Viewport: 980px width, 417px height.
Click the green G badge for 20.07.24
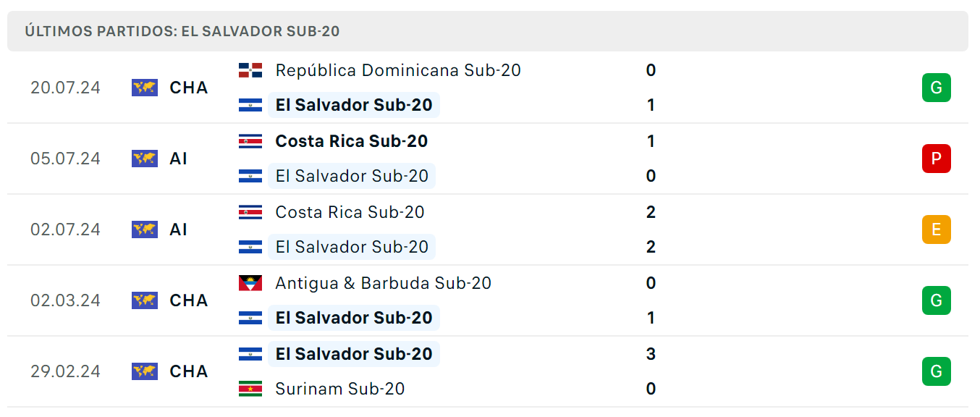coord(936,88)
